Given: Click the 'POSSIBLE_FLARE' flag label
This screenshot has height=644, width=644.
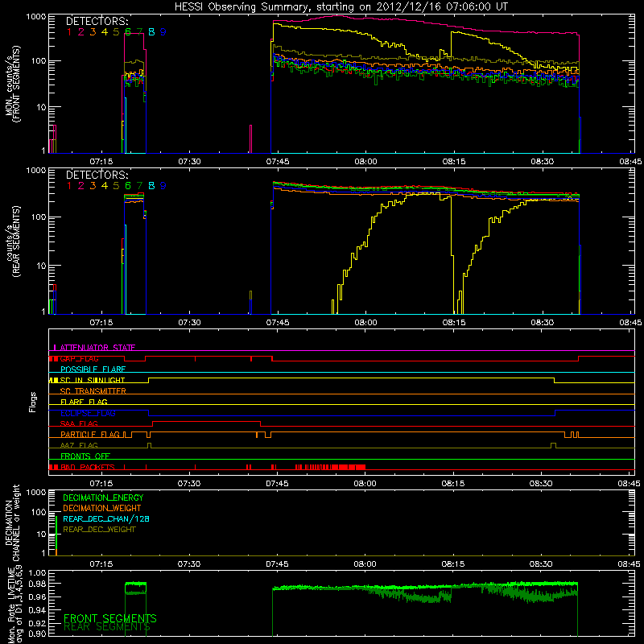Looking at the screenshot, I should 93,369.
